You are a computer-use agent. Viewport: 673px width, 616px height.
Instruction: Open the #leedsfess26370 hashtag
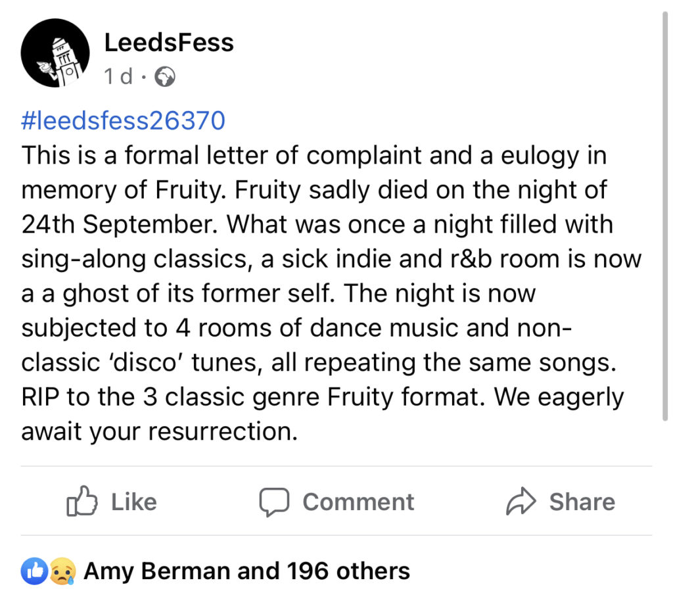point(123,120)
